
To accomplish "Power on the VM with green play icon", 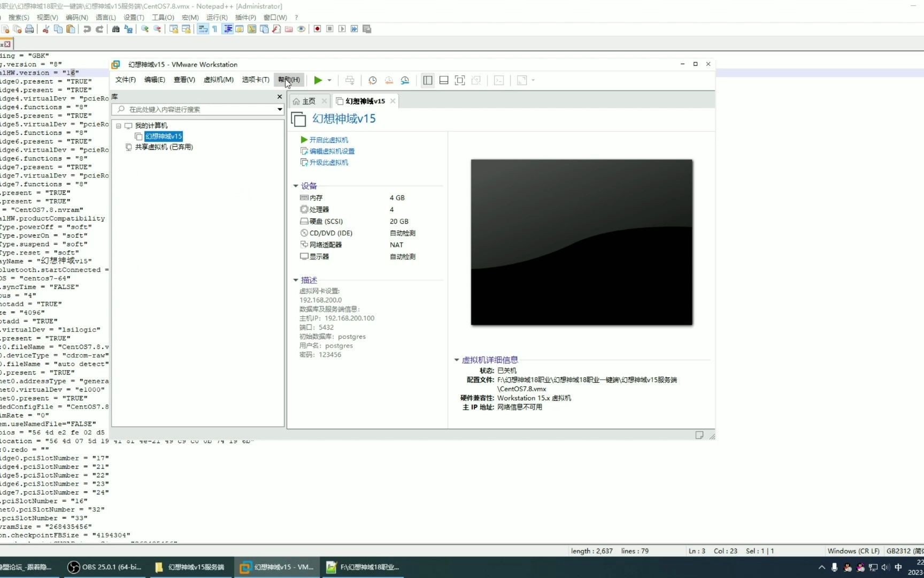I will [x=318, y=80].
